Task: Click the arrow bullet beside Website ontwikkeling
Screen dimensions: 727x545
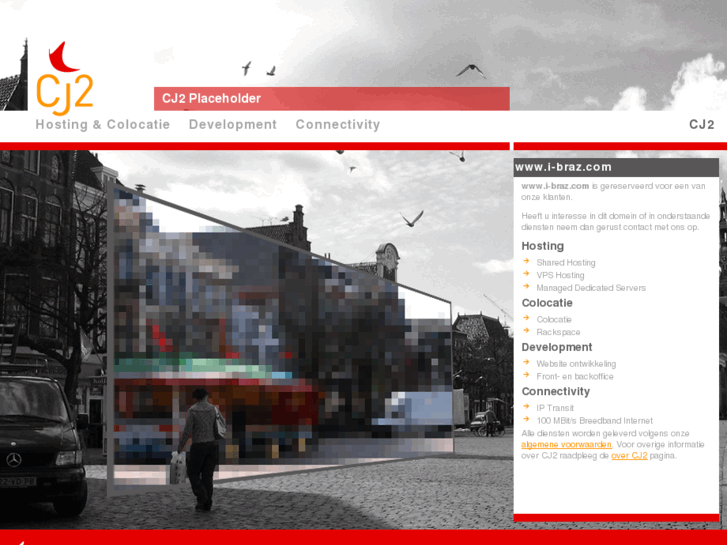Action: click(526, 362)
